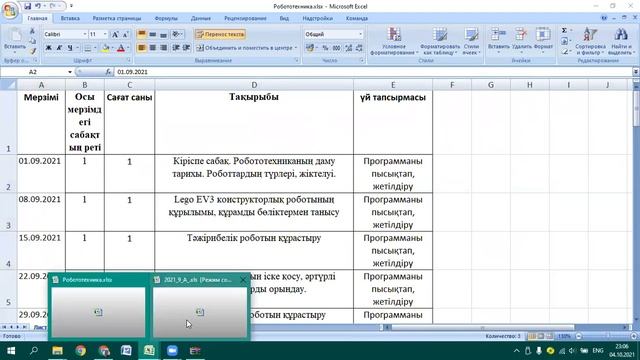Decrease cell indent
This screenshot has width=640, height=360.
(176, 48)
